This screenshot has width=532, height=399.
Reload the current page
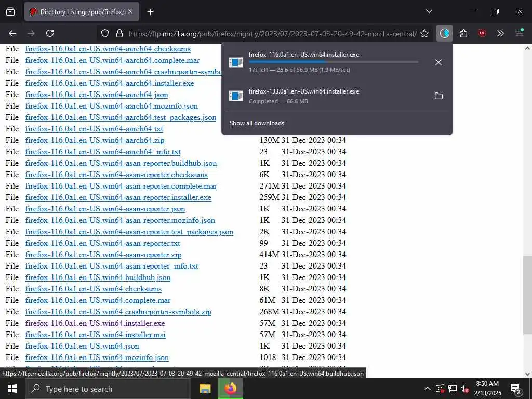50,33
